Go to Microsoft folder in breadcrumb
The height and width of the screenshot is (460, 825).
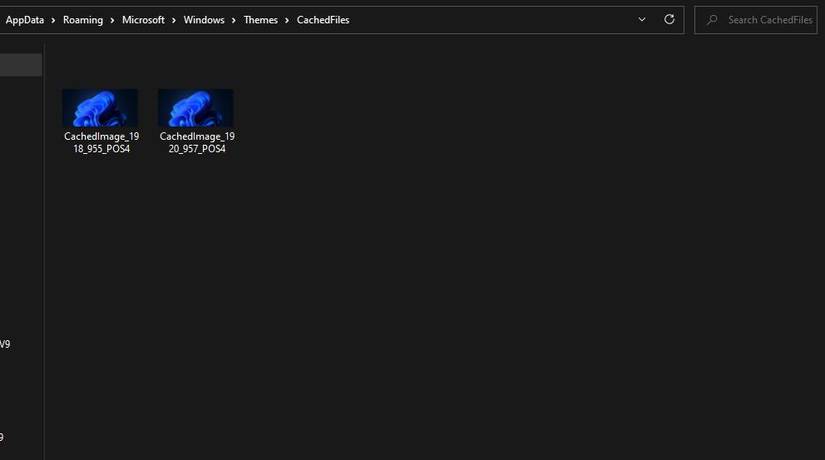[x=143, y=20]
